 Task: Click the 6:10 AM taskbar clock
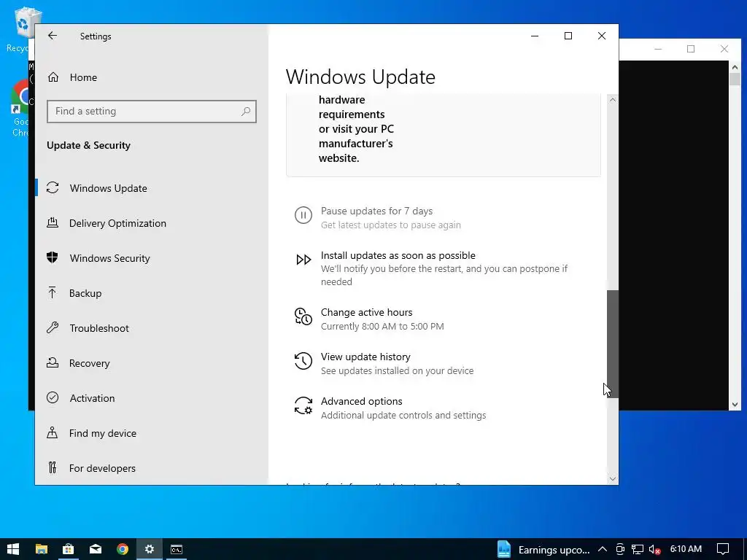tap(686, 549)
